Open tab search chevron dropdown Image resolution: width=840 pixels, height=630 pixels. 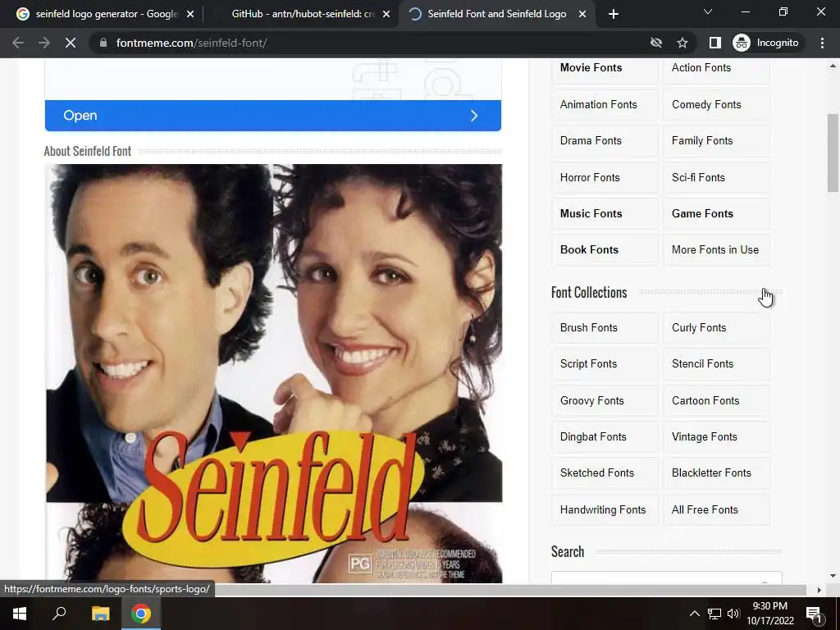point(708,11)
